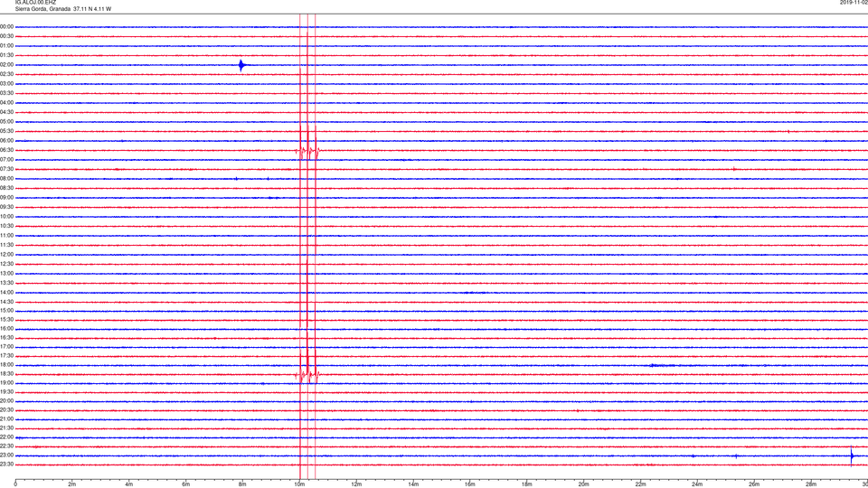The image size is (868, 488).
Task: Select the 16m axis tick label
Action: 470,484
